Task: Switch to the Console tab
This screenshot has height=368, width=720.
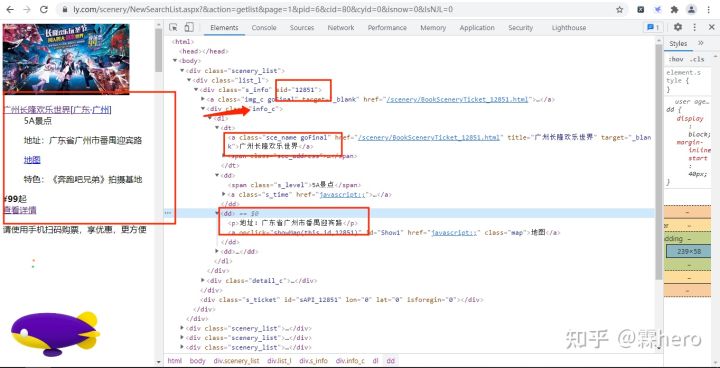Action: [x=264, y=28]
